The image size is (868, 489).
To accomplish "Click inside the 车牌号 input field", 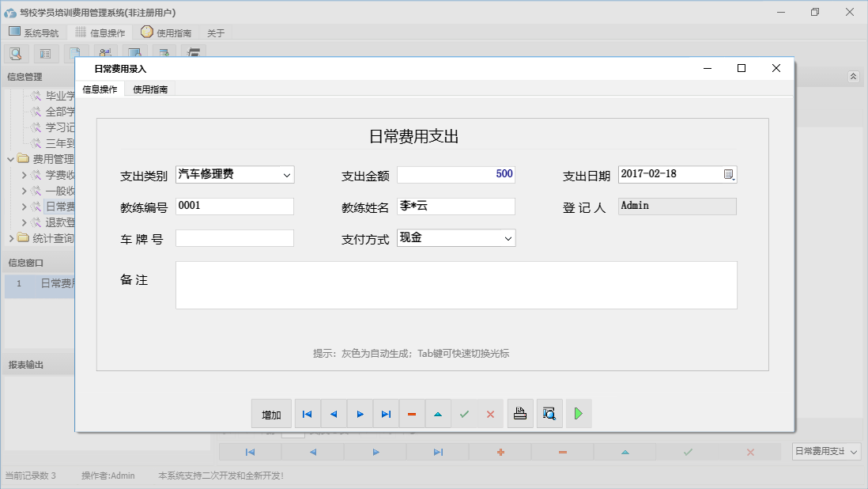I will click(234, 237).
